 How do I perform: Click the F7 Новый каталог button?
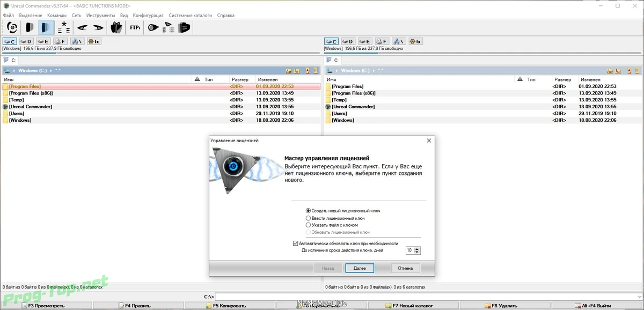tap(413, 306)
